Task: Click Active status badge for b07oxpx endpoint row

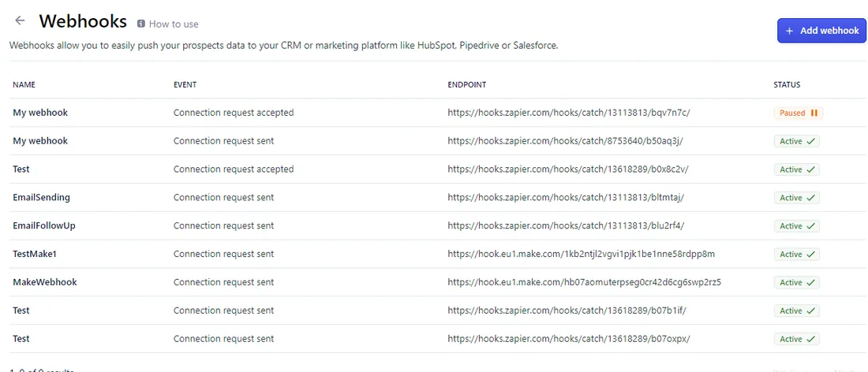Action: coord(797,338)
